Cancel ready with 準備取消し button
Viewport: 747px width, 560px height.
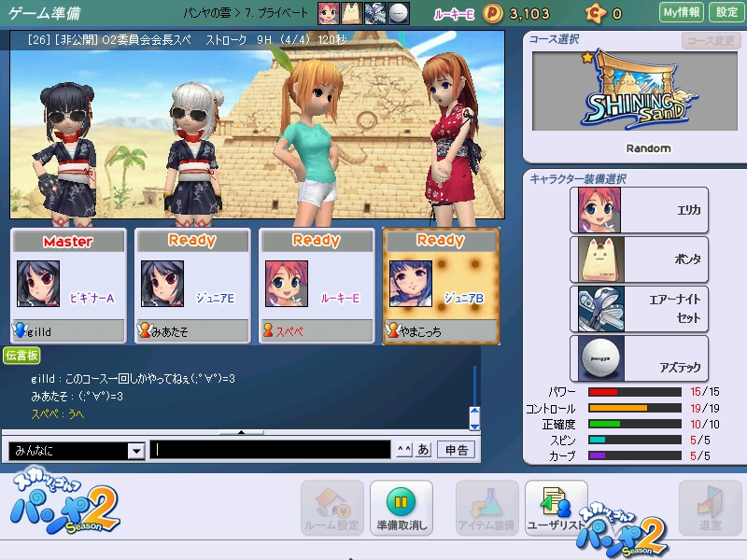coord(402,508)
